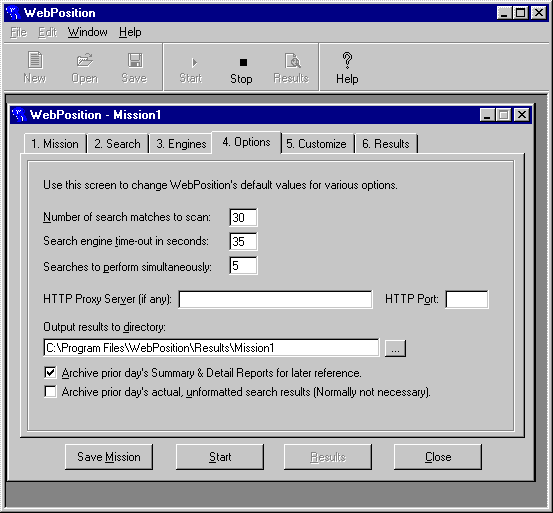
Task: Minimize the main WebPosition window
Action: pos(504,13)
